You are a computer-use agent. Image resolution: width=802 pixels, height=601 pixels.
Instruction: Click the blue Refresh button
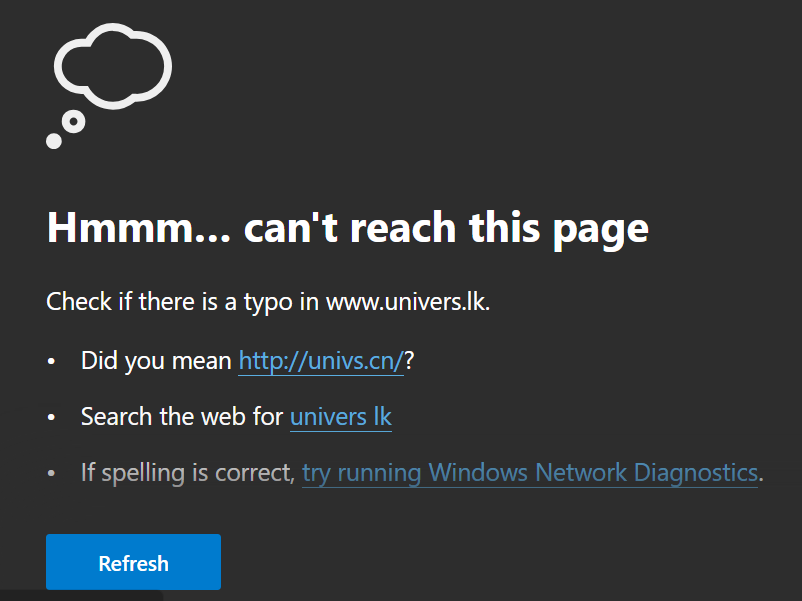133,562
